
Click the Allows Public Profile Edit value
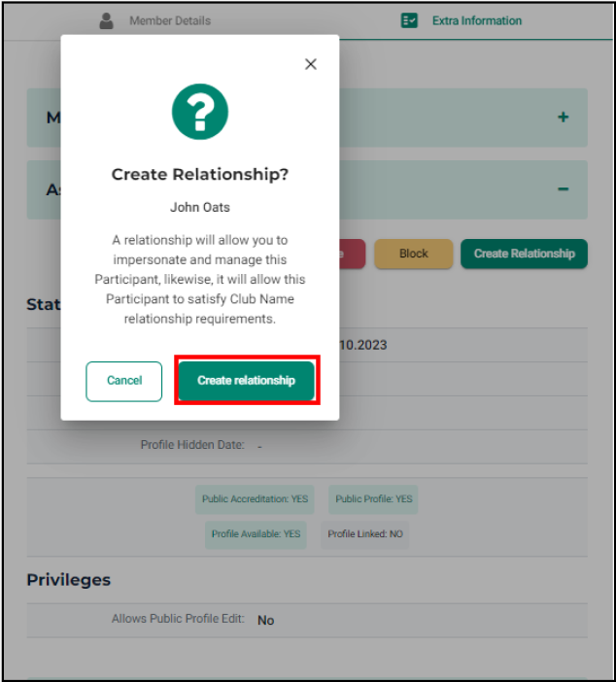point(266,620)
